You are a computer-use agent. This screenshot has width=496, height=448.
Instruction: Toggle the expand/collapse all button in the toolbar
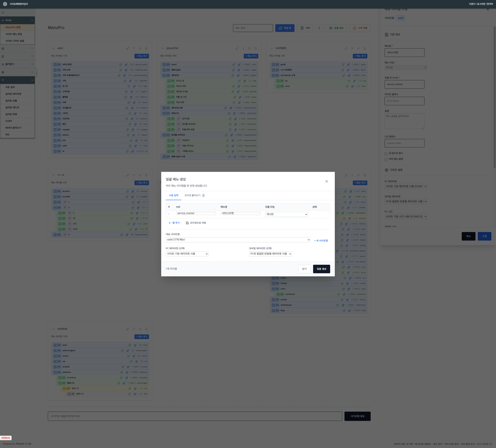click(319, 28)
